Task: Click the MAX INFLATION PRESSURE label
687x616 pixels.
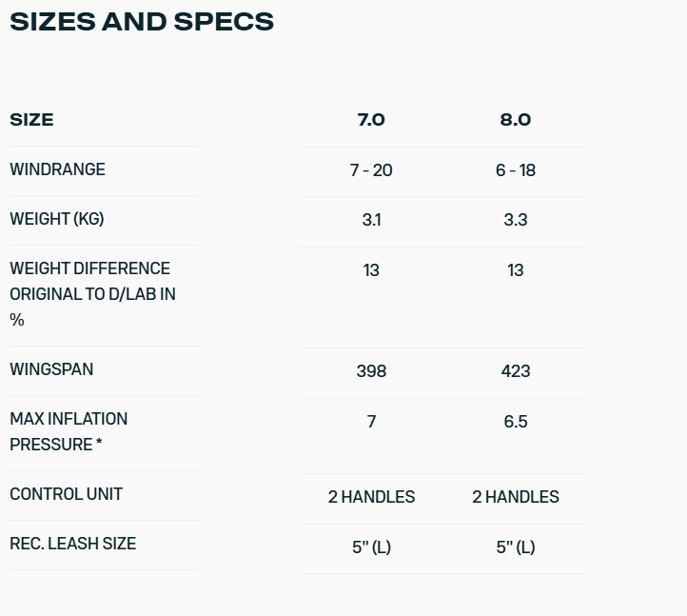Action: [69, 431]
